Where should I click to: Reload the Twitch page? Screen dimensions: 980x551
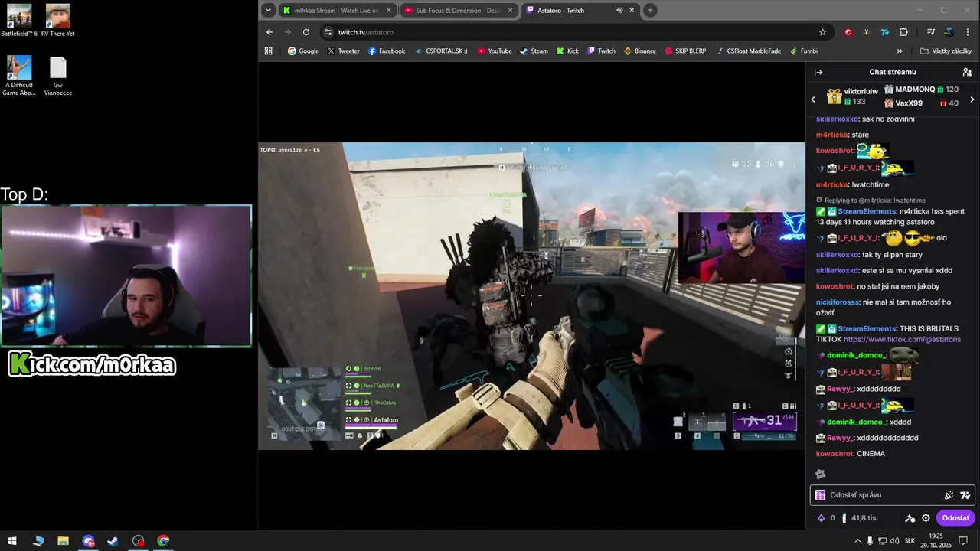click(306, 32)
